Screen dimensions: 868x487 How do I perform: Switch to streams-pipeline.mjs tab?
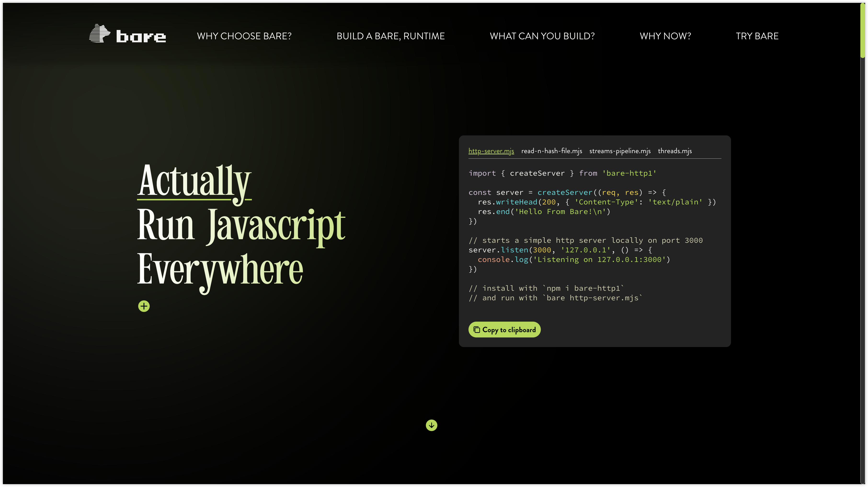(620, 151)
